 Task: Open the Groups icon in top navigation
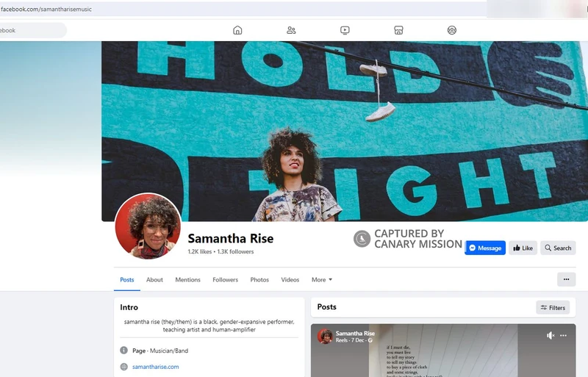pyautogui.click(x=452, y=30)
